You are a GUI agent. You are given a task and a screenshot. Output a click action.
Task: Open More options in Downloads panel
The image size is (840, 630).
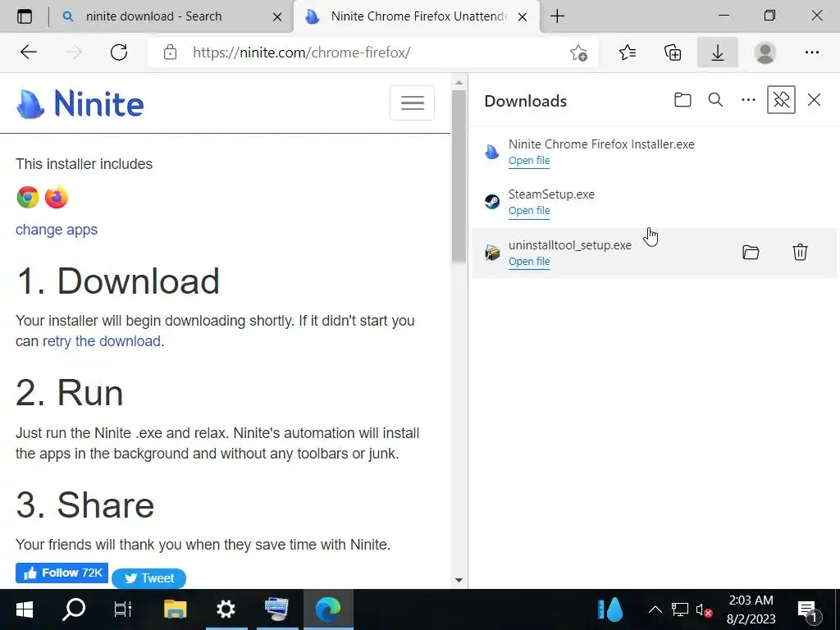(748, 99)
